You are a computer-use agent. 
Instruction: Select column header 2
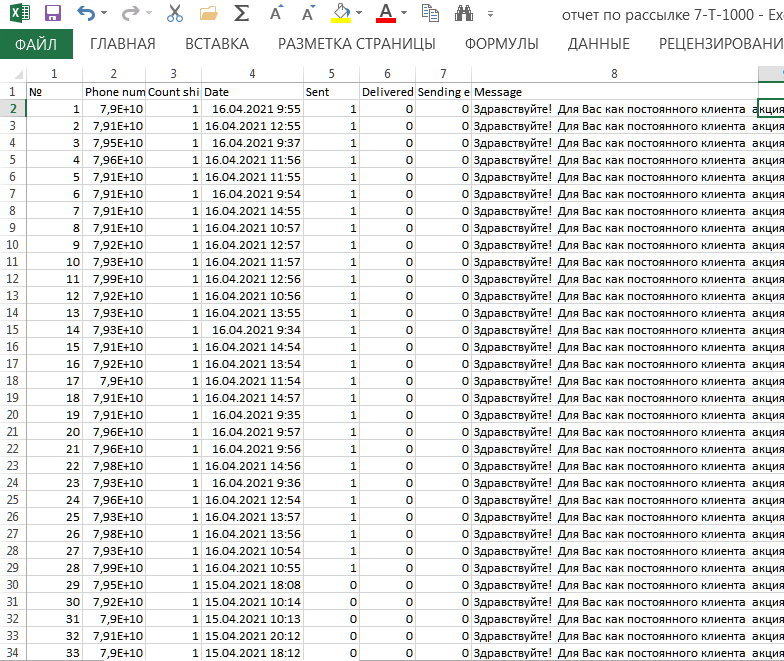pos(114,74)
